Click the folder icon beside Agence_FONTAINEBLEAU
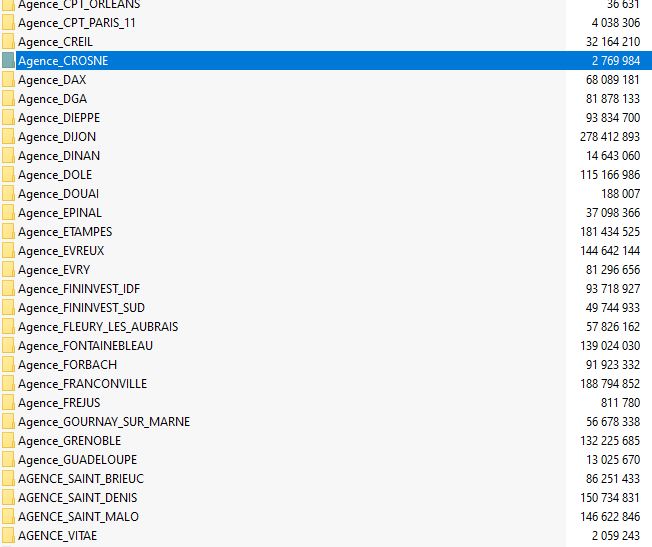652x547 pixels. tap(8, 346)
